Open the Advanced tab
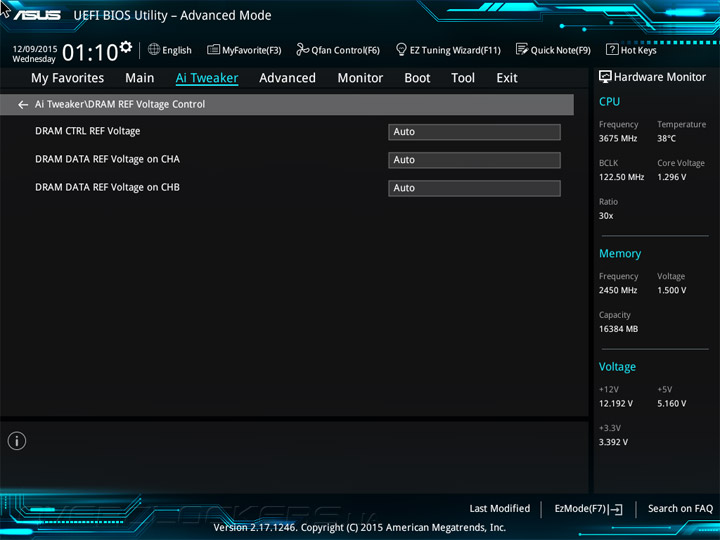 tap(287, 78)
